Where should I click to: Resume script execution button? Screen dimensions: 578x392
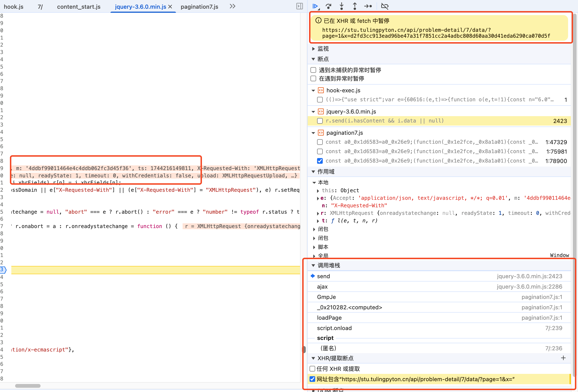point(315,6)
